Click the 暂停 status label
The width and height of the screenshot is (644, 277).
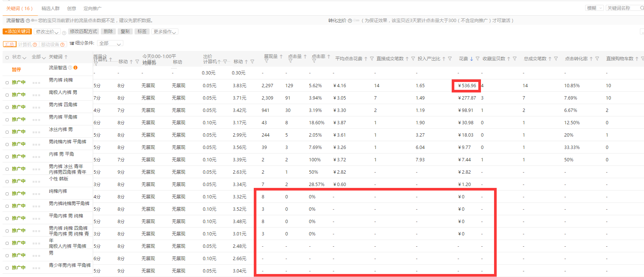(16, 70)
